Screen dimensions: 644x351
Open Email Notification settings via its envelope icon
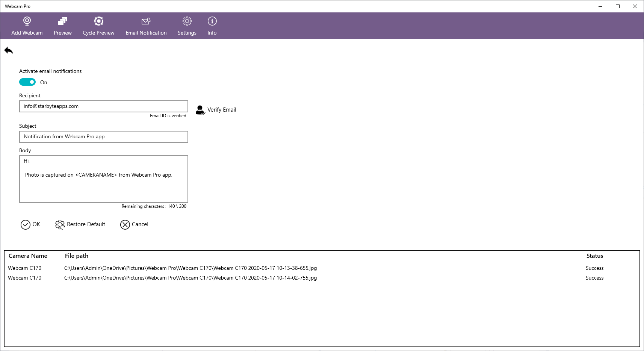pyautogui.click(x=146, y=21)
